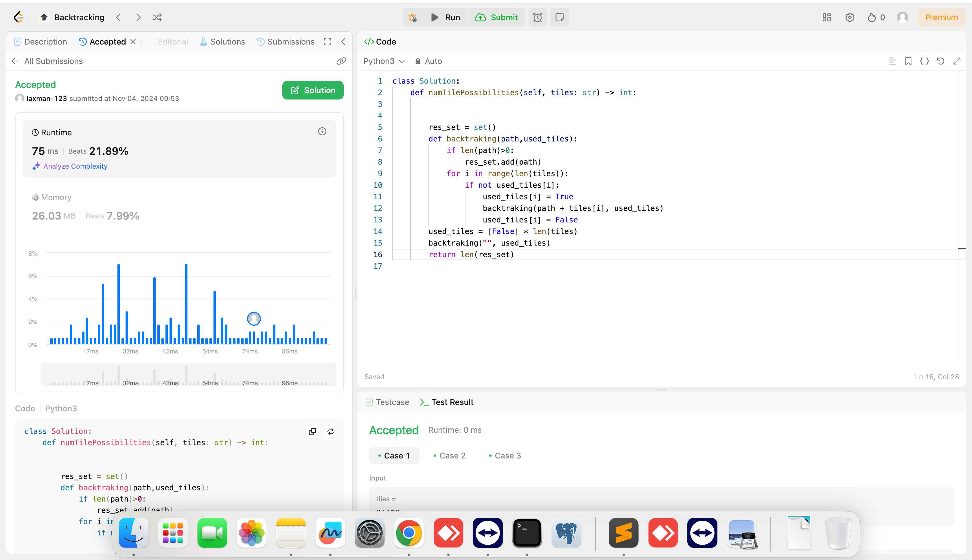Copy submission link via chain icon

(341, 61)
